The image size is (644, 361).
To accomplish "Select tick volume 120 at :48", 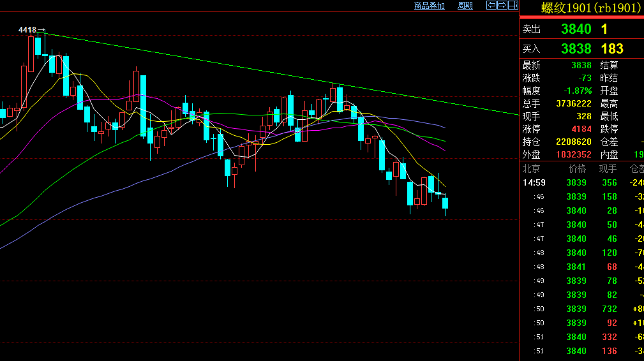I will (610, 253).
